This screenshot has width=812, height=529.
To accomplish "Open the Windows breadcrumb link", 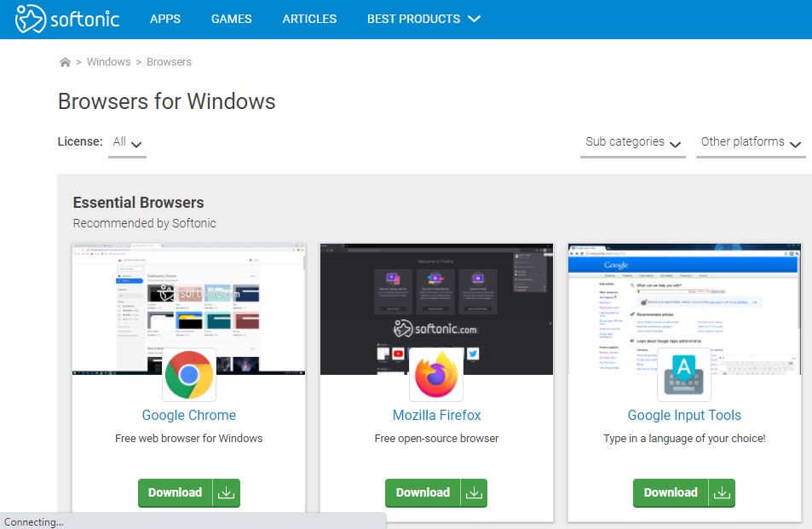I will [109, 61].
